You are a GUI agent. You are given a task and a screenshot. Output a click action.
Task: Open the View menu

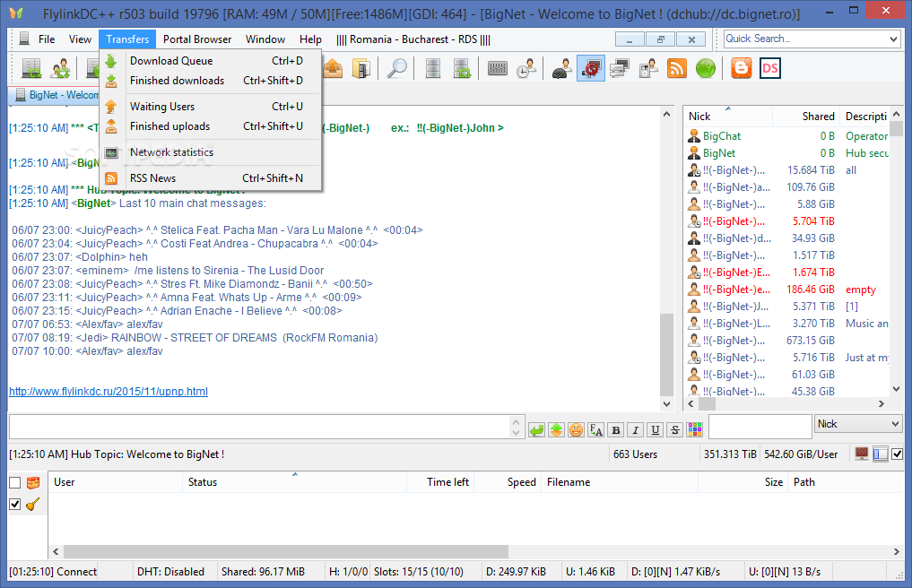pyautogui.click(x=80, y=39)
